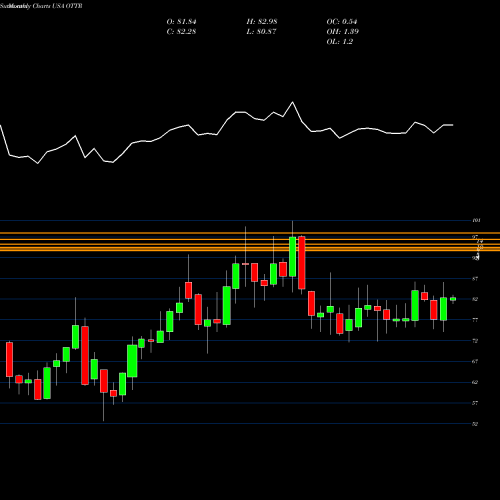Image resolution: width=500 pixels, height=500 pixels.
Task: Click the close value 'C: 82.28'
Action: coord(181,32)
